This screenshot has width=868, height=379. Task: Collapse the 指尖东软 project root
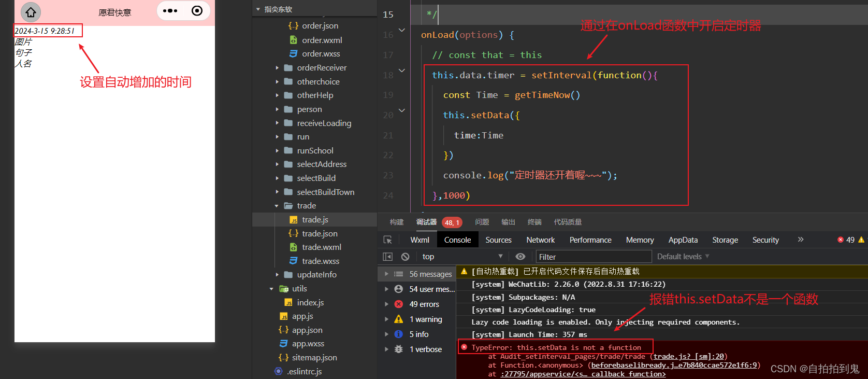tap(258, 9)
